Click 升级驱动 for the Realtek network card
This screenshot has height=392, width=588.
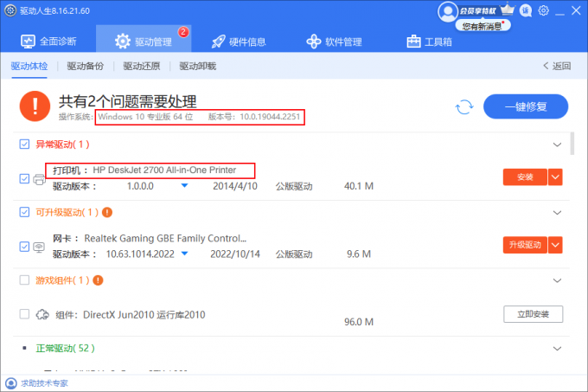[525, 245]
